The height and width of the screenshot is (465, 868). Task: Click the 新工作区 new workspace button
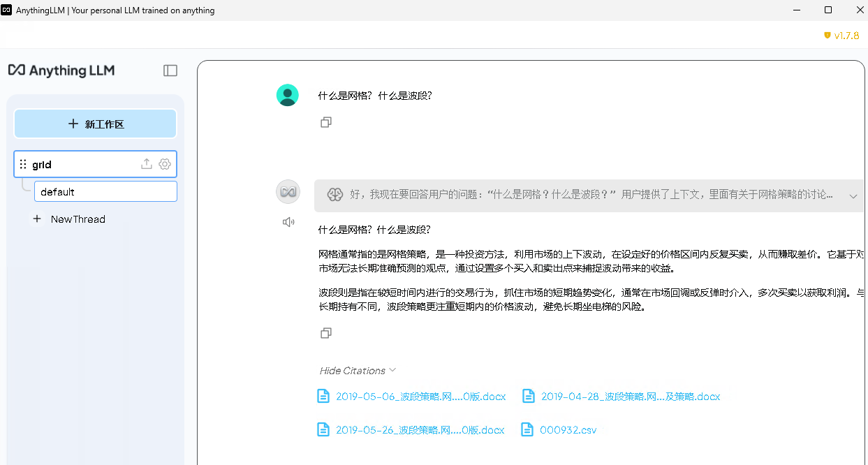click(x=95, y=124)
